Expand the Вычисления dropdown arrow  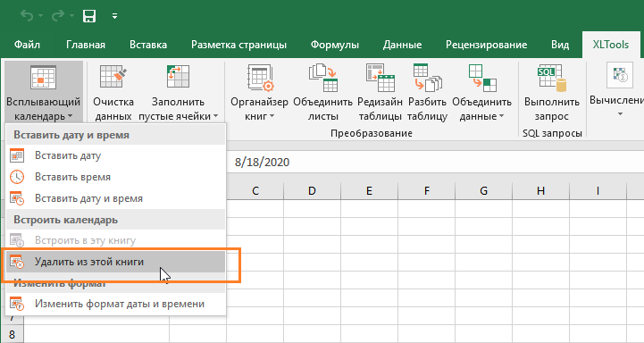pos(620,113)
